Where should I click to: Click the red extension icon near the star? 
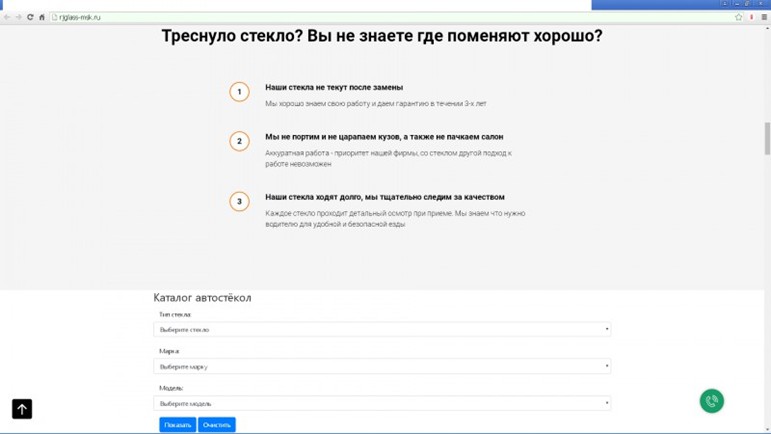click(x=751, y=17)
